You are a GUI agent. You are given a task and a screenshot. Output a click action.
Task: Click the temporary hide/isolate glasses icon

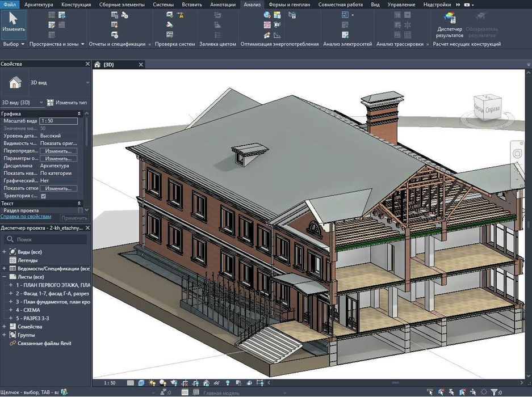(216, 383)
